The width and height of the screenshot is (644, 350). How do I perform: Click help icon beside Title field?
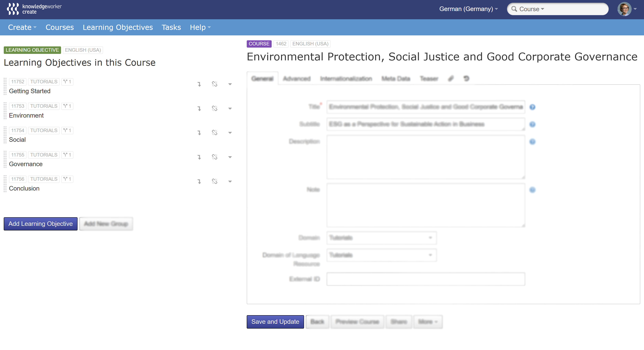532,107
